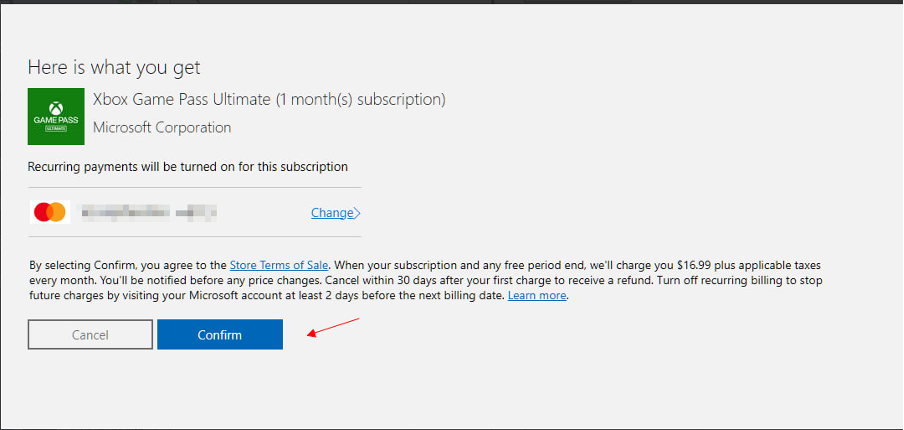Click the shorter blurred card digits segment
Image resolution: width=904 pixels, height=430 pixels.
tap(196, 212)
